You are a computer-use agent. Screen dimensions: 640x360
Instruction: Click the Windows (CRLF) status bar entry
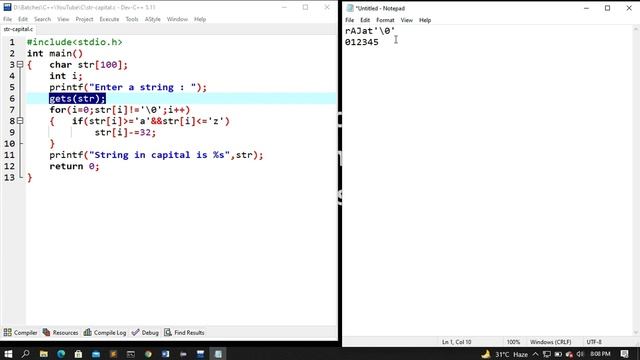(x=550, y=342)
